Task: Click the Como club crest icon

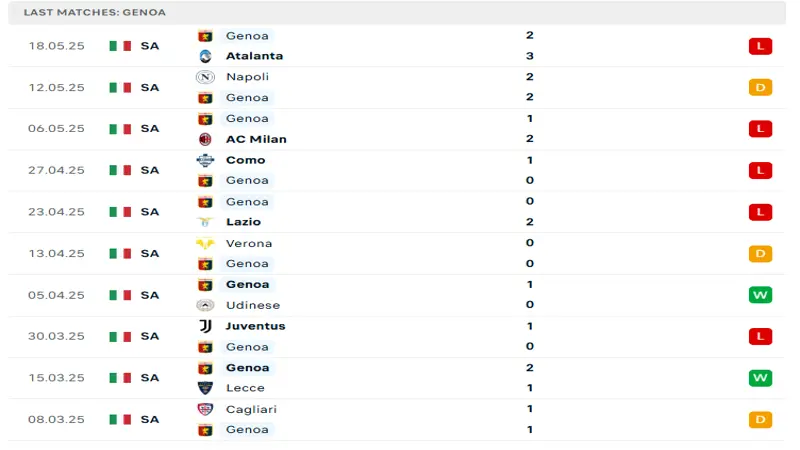Action: click(x=205, y=160)
